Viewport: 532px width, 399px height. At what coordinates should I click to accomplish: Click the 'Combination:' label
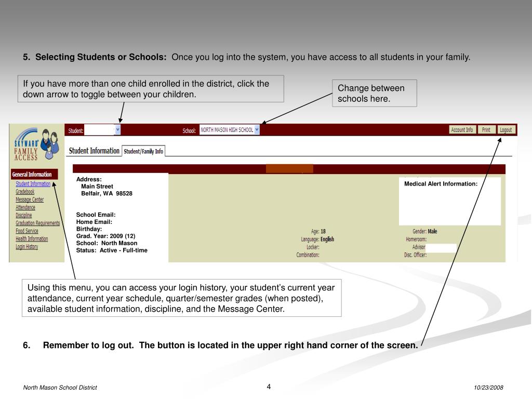308,255
